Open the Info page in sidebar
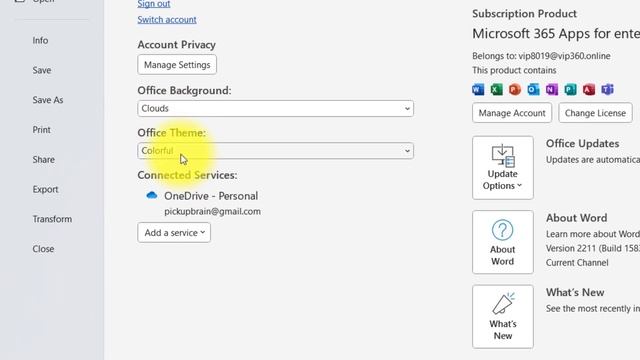This screenshot has width=640, height=360. coord(40,40)
